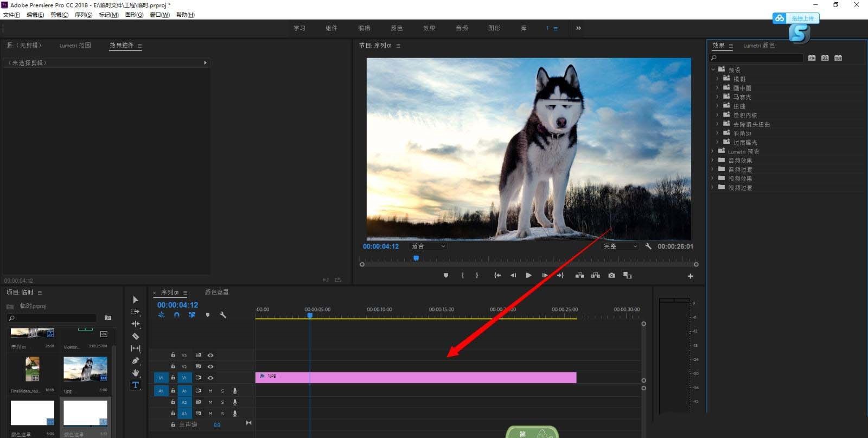Toggle timeline snap magnet icon
The image size is (868, 438).
pyautogui.click(x=176, y=315)
